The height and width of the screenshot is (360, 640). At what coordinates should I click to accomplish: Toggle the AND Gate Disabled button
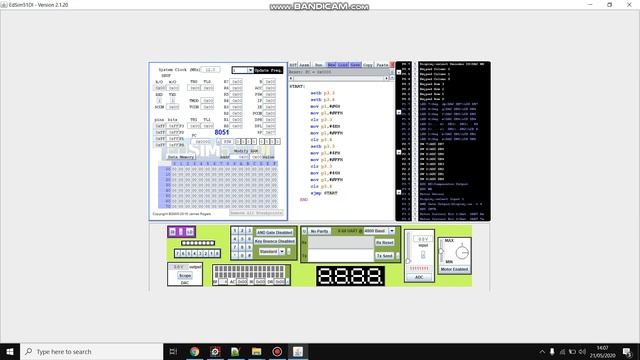pos(275,232)
